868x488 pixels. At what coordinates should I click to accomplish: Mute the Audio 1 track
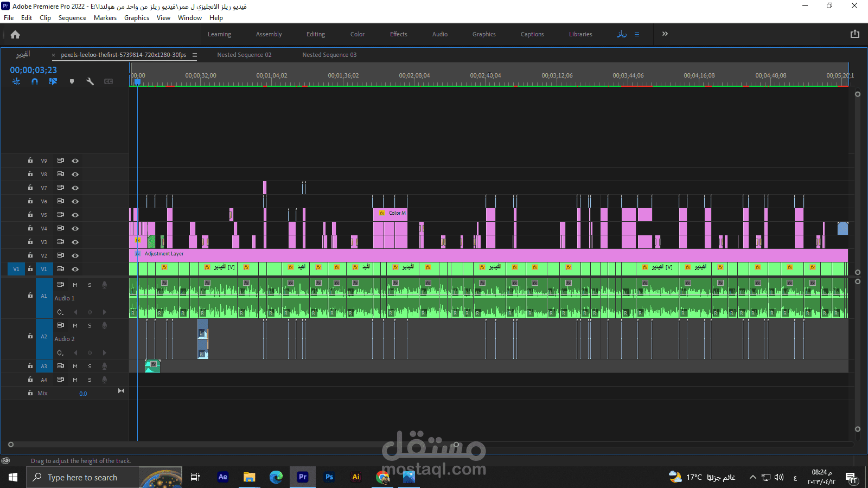coord(75,285)
